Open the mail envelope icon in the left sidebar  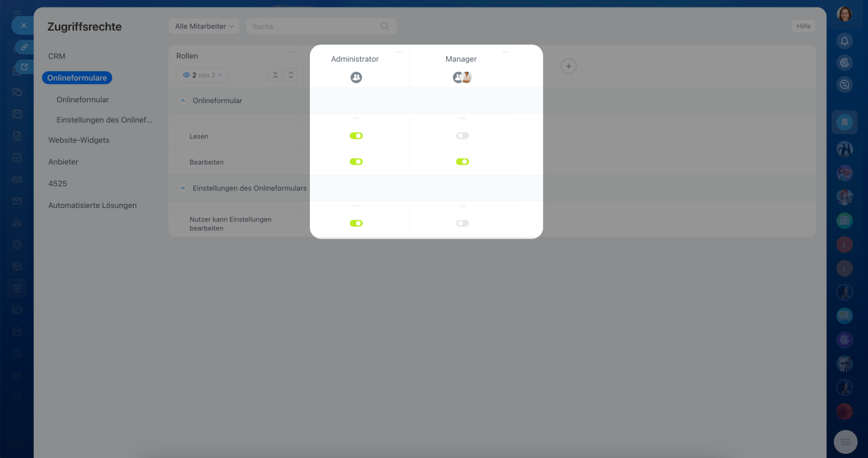coord(17,201)
